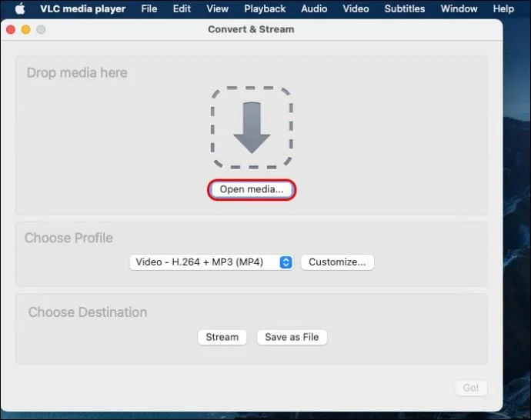
Task: Open the Apple menu icon
Action: 20,8
